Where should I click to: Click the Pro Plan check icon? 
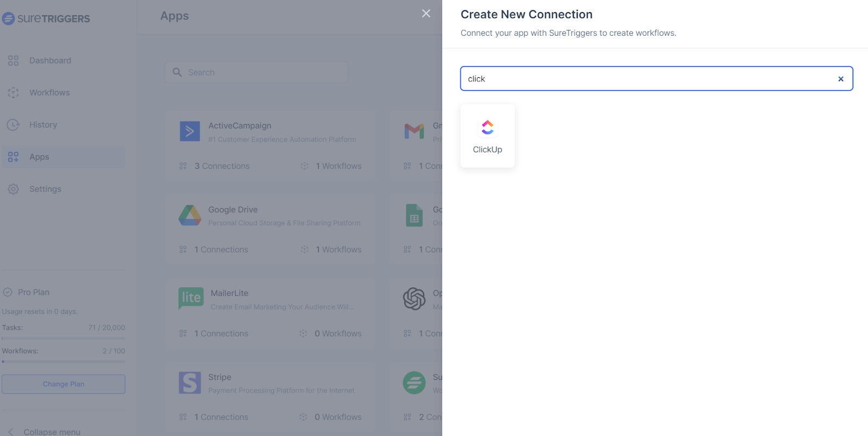pyautogui.click(x=8, y=292)
